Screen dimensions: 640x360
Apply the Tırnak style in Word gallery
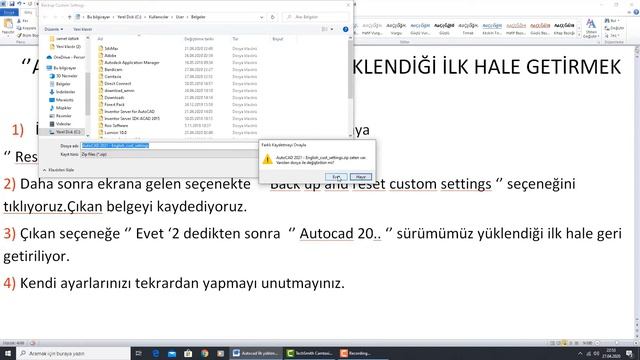point(468,29)
